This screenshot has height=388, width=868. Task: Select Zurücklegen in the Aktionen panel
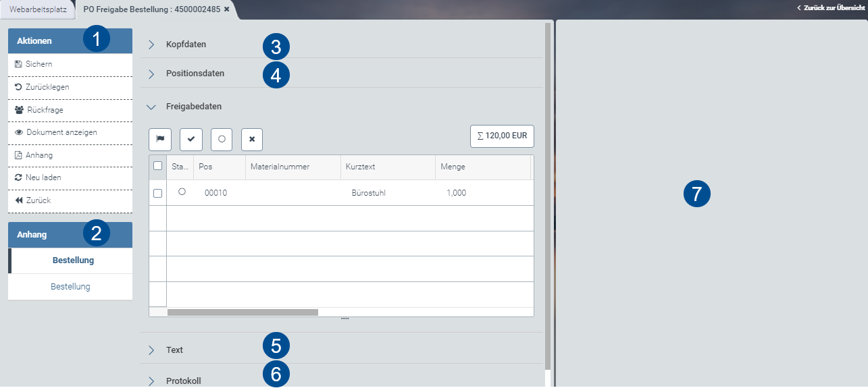point(47,87)
